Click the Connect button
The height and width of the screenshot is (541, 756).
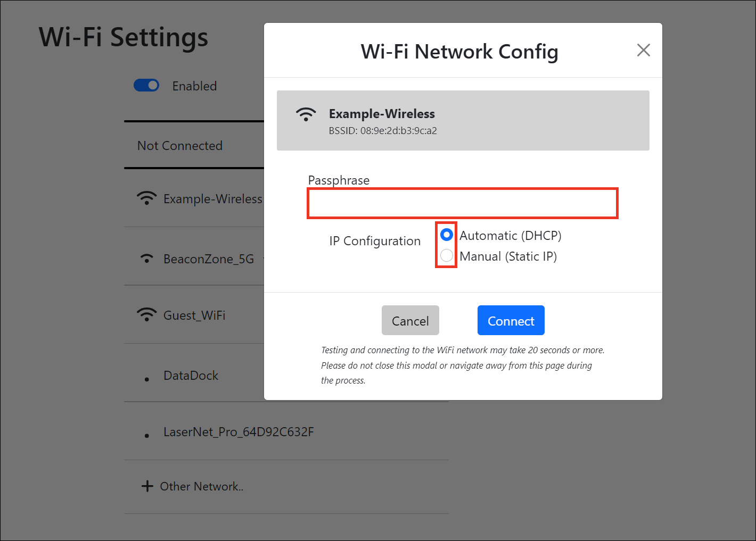pyautogui.click(x=511, y=320)
